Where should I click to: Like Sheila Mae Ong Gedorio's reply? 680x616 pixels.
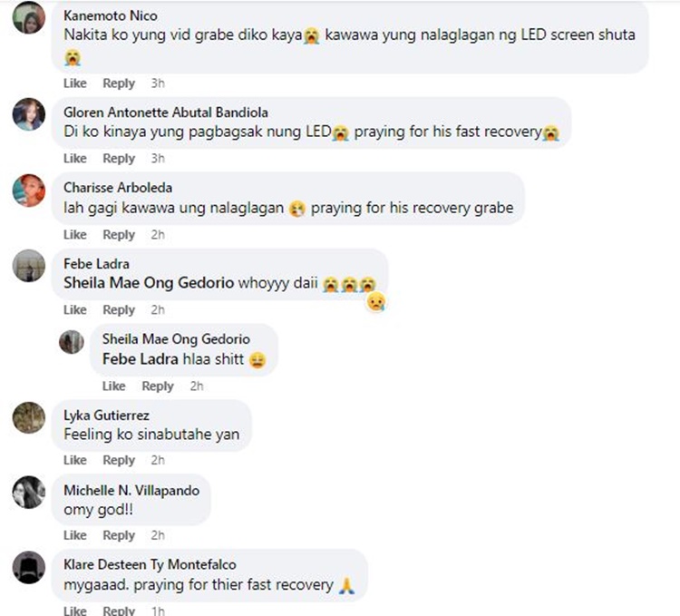pos(113,386)
